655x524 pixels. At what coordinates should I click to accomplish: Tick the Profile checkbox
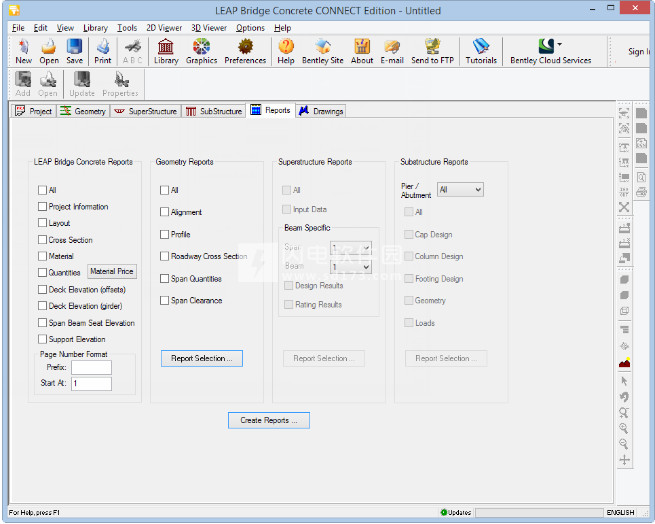pos(164,234)
